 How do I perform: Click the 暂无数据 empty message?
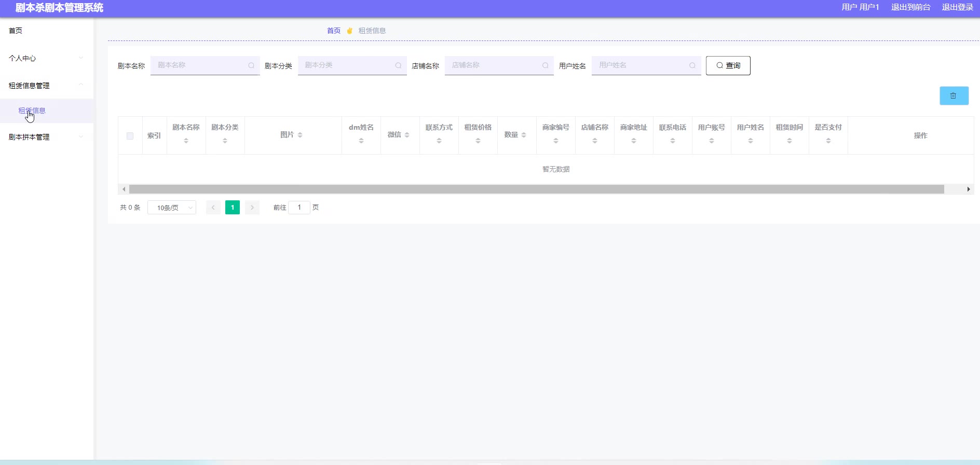556,169
